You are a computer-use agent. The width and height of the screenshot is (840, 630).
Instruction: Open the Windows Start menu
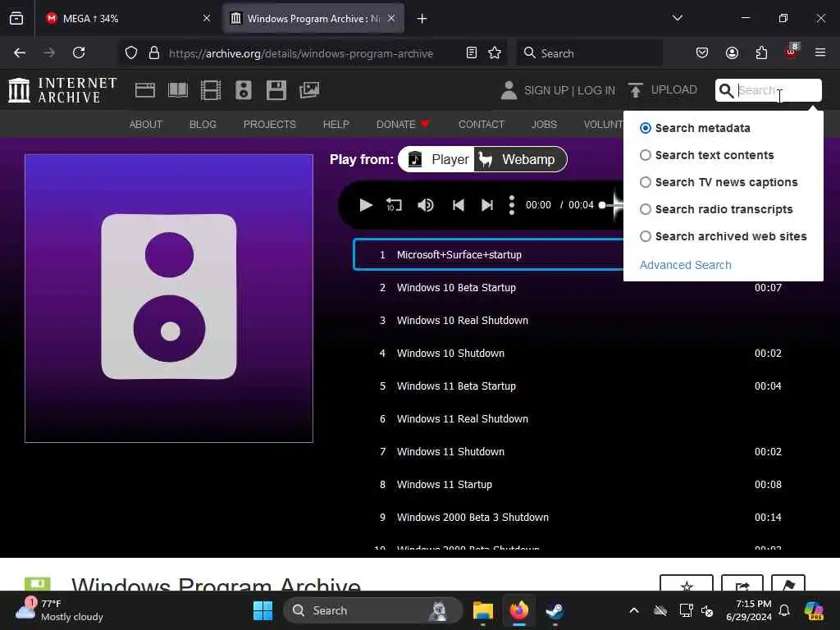coord(262,610)
